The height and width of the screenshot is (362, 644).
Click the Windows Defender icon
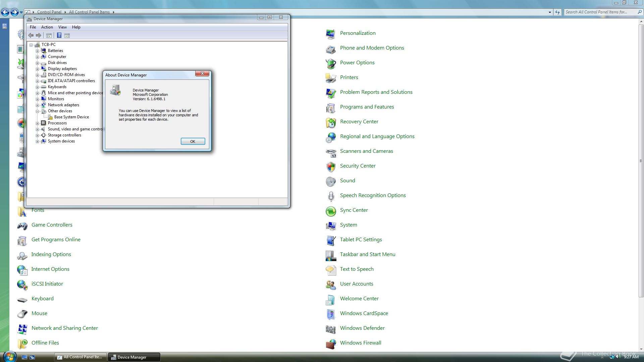pos(331,329)
